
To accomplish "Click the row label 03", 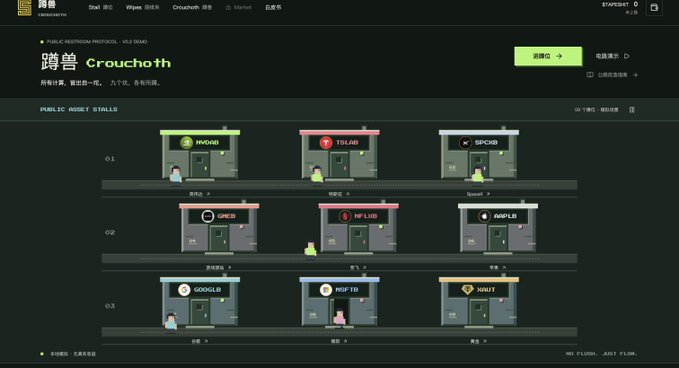I will tap(110, 306).
